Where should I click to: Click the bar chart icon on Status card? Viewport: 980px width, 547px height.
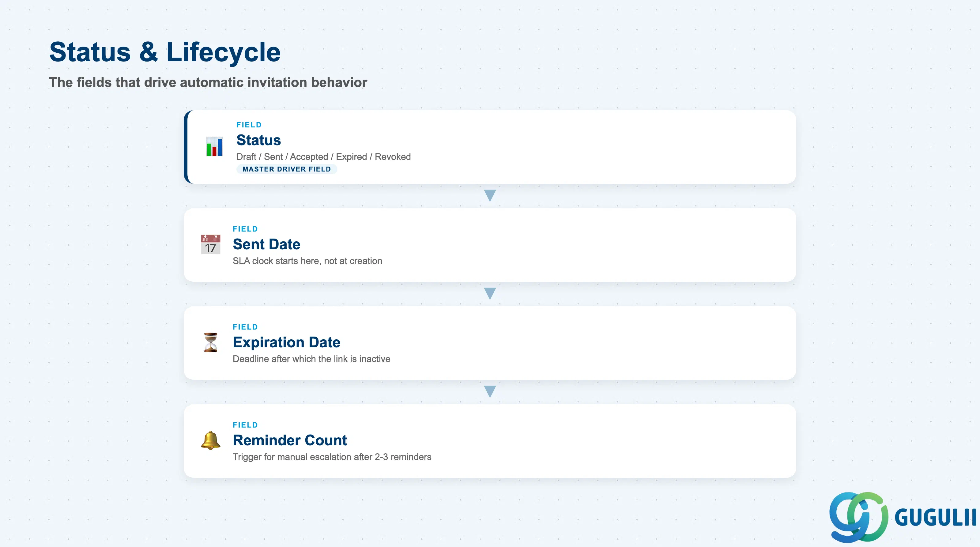point(214,146)
